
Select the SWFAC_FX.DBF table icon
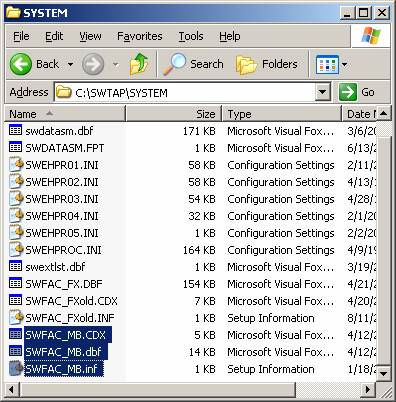tap(15, 283)
